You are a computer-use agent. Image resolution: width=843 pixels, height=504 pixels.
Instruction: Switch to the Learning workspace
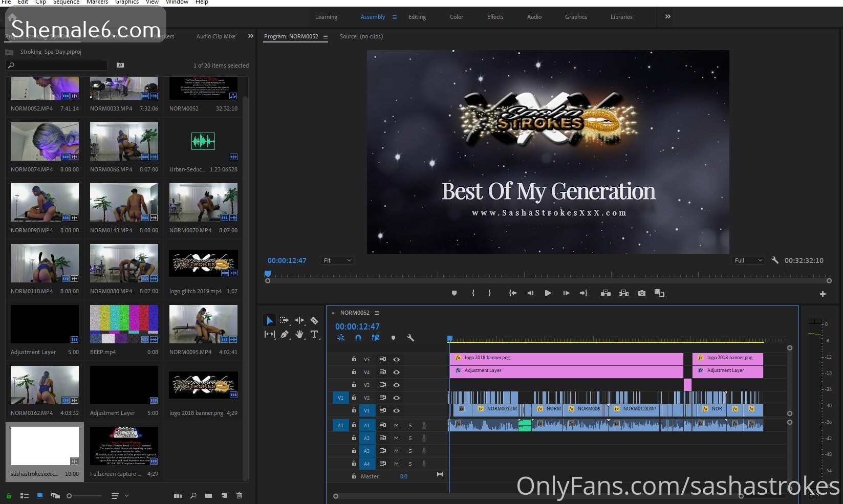coord(326,17)
